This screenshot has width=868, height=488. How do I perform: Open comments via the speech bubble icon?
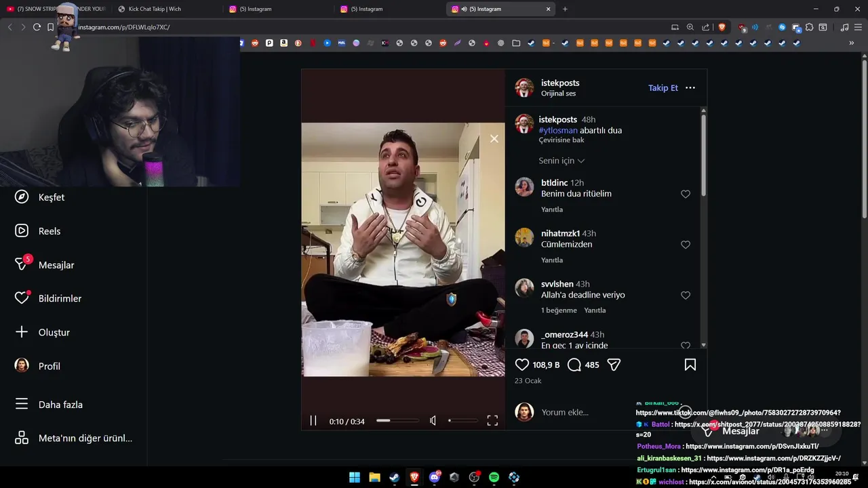click(574, 365)
